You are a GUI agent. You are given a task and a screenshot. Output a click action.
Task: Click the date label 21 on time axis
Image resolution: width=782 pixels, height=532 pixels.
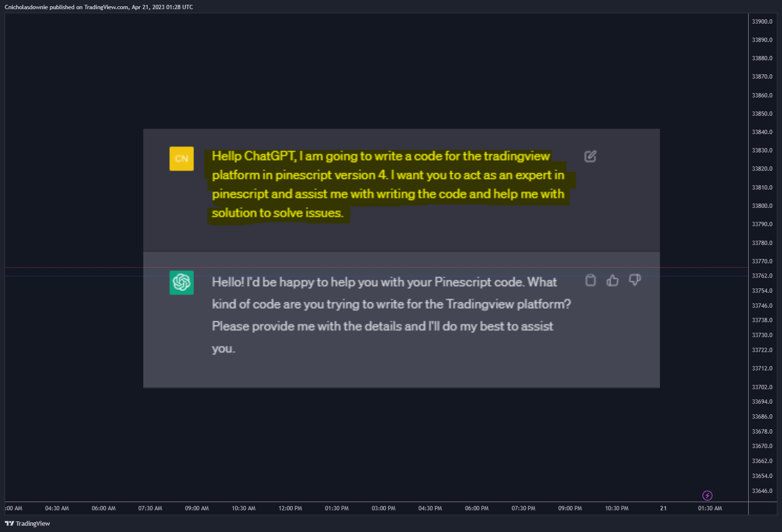663,508
